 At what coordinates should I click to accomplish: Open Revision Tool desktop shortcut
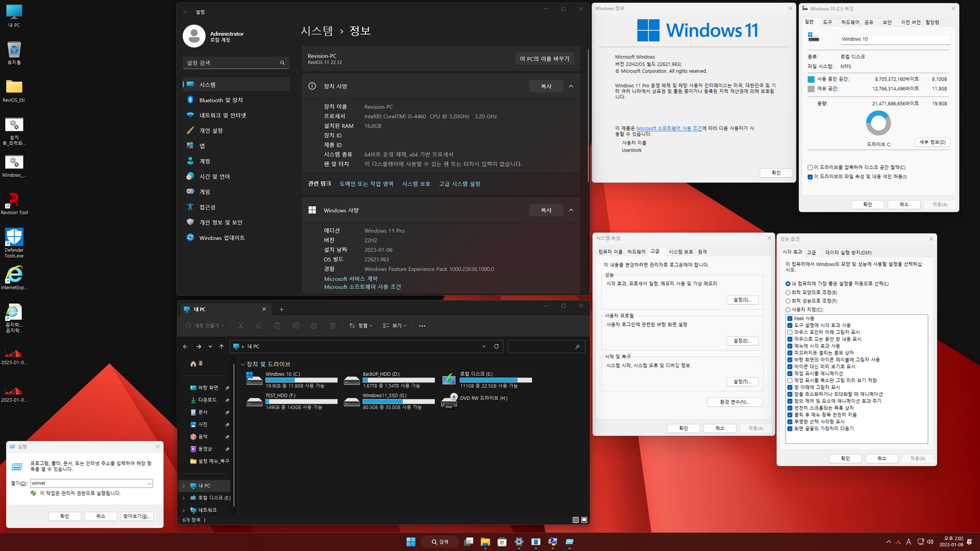[x=14, y=204]
